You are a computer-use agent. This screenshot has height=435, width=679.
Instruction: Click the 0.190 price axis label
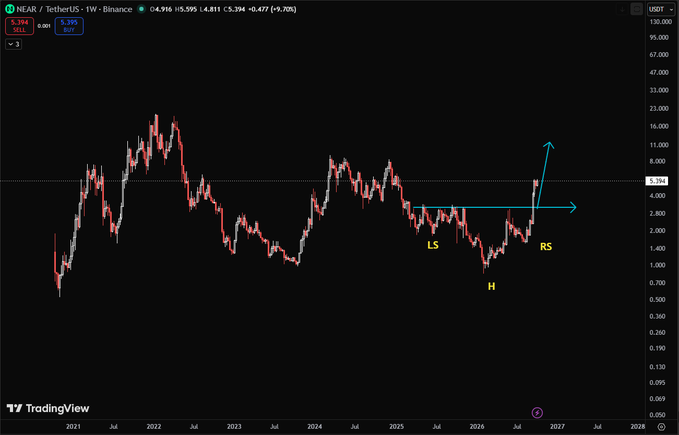coord(658,348)
